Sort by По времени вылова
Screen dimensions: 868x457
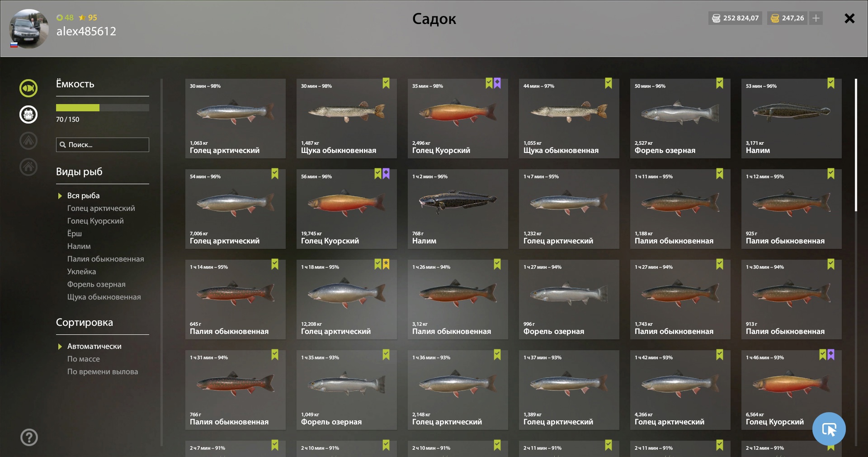pos(103,371)
